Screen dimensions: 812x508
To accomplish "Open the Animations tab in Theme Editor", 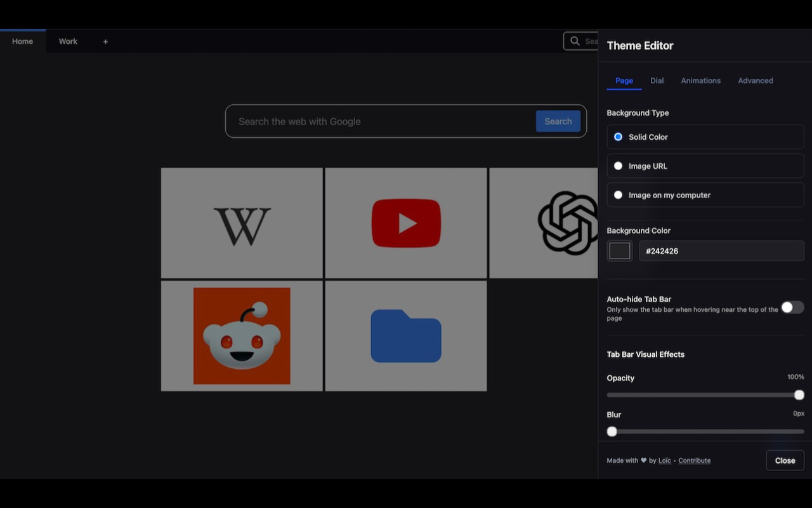I will click(701, 81).
